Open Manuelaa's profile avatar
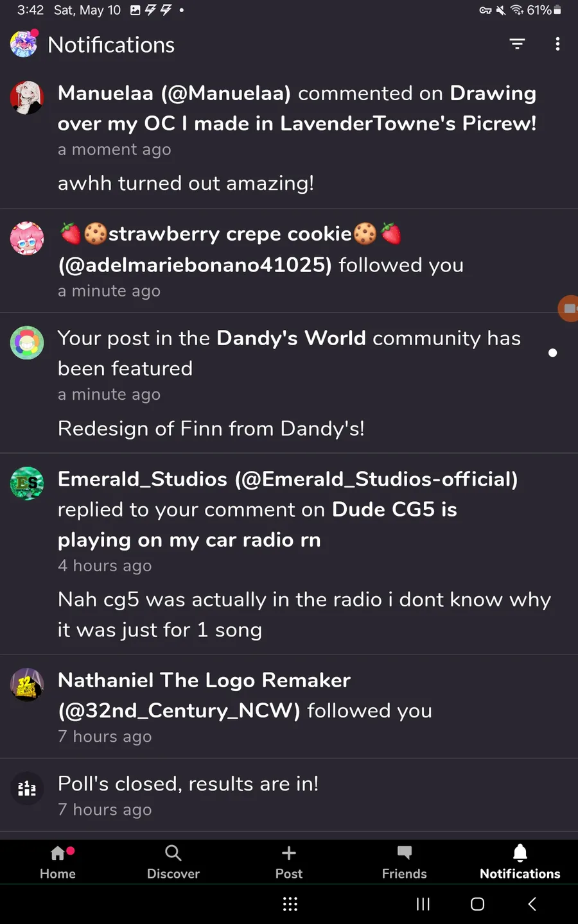Viewport: 578px width, 924px height. point(27,98)
